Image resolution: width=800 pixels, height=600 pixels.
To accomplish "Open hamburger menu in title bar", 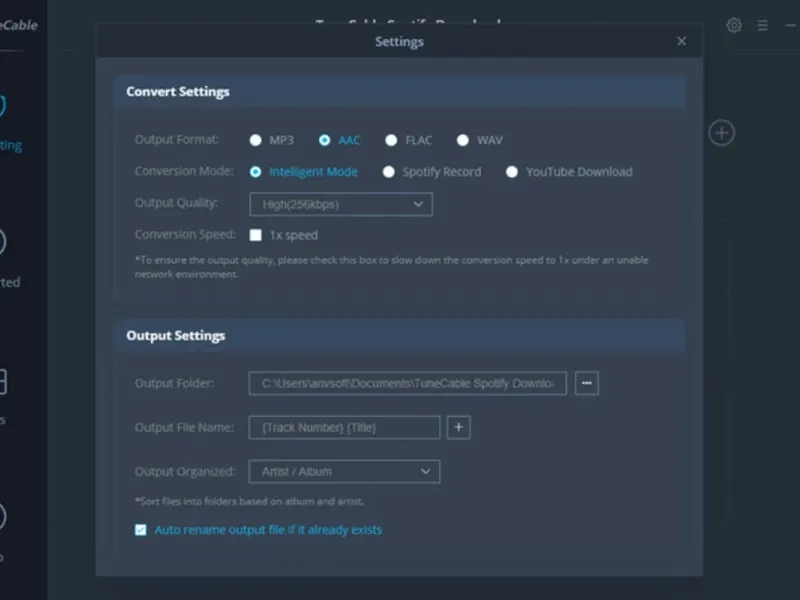I will (762, 25).
